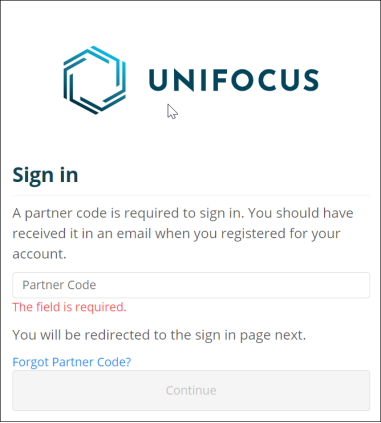Select the Sign in heading
Viewport: 381px width, 423px height.
point(45,175)
